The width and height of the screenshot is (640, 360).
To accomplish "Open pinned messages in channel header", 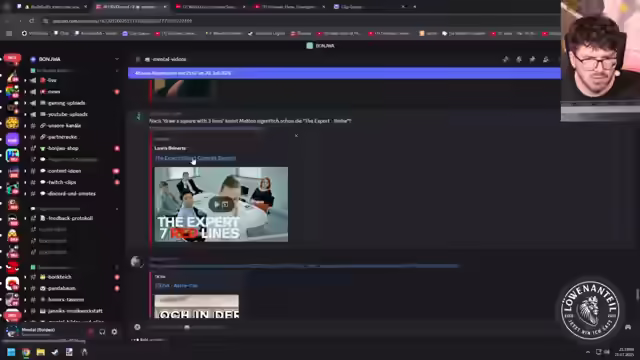I will coord(532,60).
